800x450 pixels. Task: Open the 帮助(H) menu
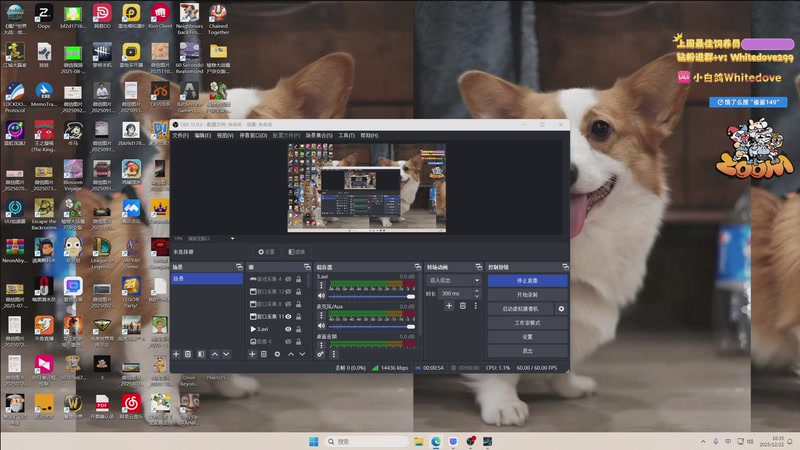(369, 135)
